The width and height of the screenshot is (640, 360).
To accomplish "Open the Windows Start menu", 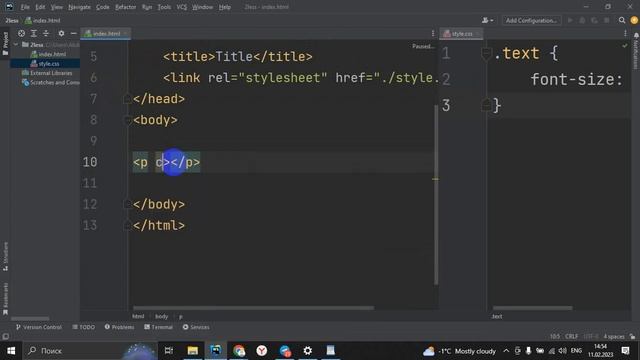I will pyautogui.click(x=11, y=351).
